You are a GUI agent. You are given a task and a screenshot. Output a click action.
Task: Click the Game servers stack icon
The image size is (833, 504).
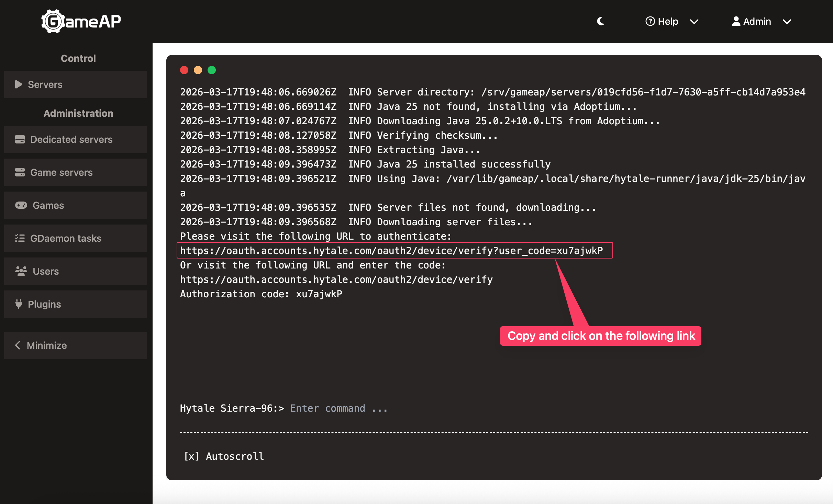(x=20, y=172)
